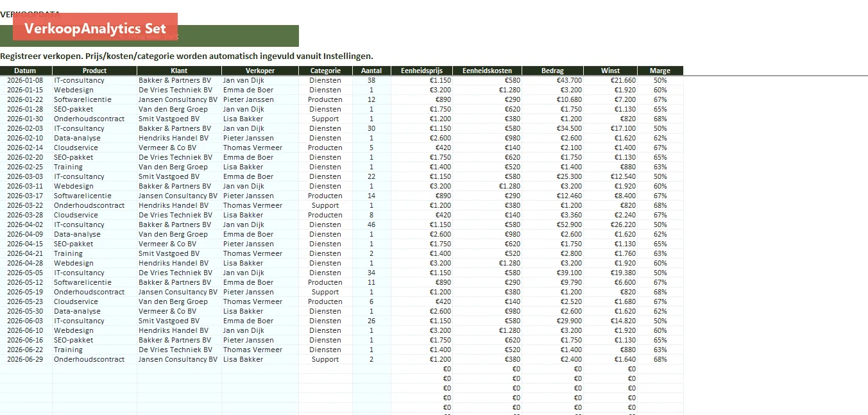This screenshot has height=415, width=868.
Task: Select the date cell 2026-01-15
Action: (x=25, y=90)
